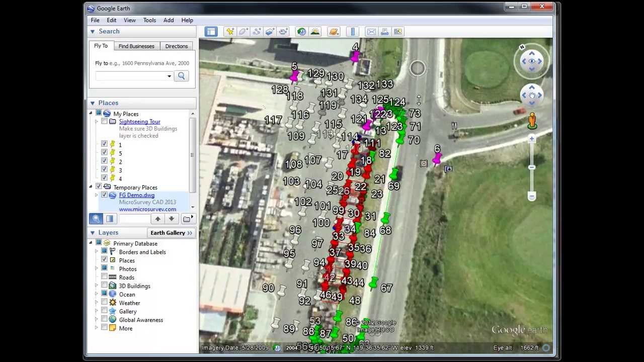The height and width of the screenshot is (362, 644).
Task: Click the Add Polygon toolbar icon
Action: 244,32
